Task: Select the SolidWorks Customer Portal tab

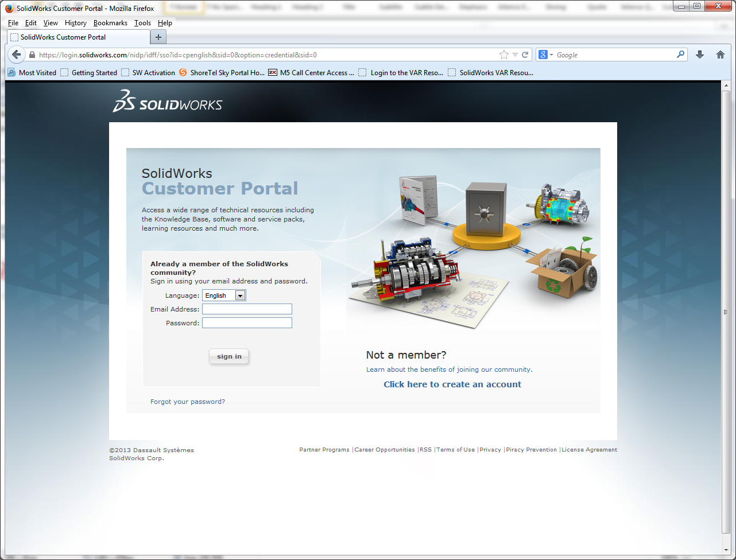Action: [x=78, y=37]
